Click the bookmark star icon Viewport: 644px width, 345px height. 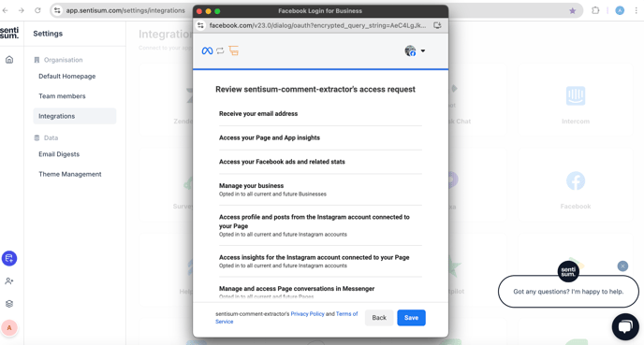[x=573, y=10]
